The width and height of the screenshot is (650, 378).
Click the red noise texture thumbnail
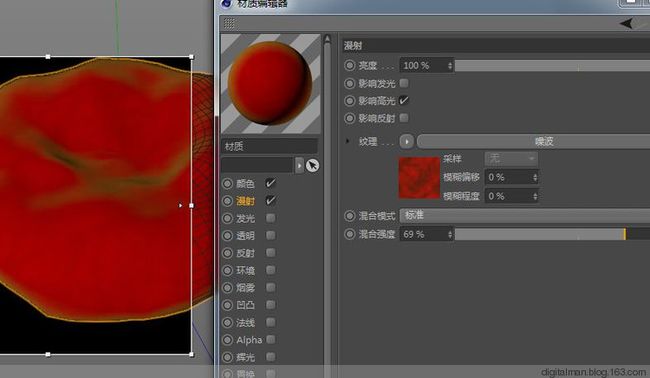(419, 178)
